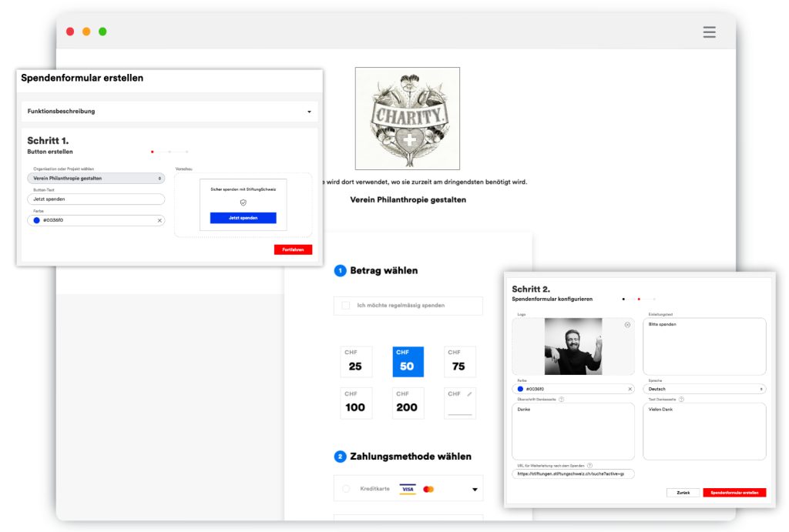789x532 pixels.
Task: Clear the Farbe color value in Schritt 2
Action: (x=630, y=389)
